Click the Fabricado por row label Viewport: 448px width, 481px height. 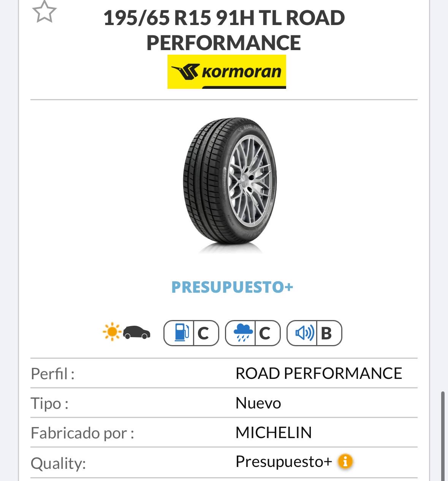[82, 433]
